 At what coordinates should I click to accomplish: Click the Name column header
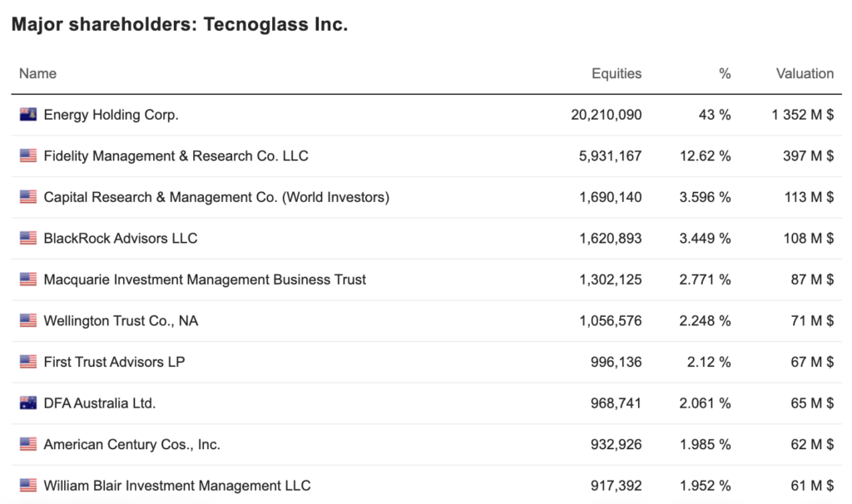point(37,73)
